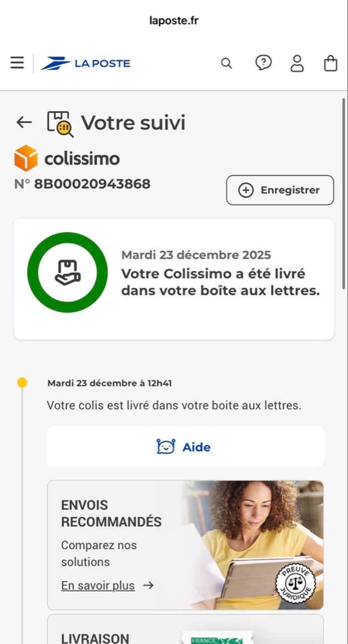Open the Aide chatbot button
Viewport: 348px width, 644px height.
point(185,446)
